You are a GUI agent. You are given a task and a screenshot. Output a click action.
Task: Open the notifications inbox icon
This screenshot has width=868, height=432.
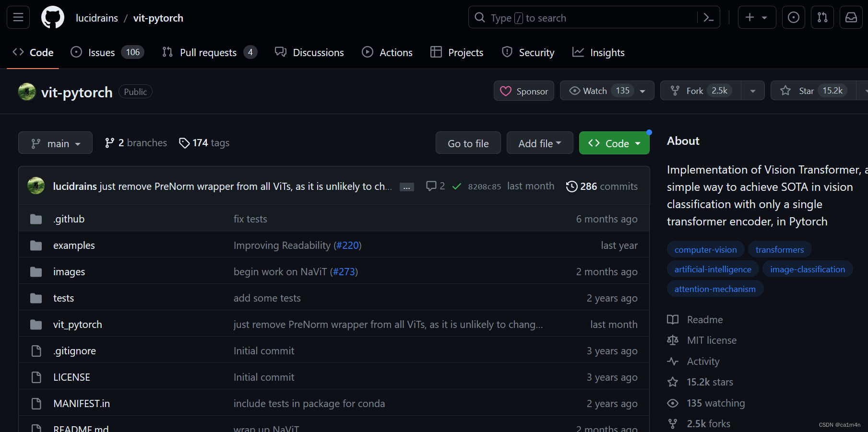(x=851, y=18)
